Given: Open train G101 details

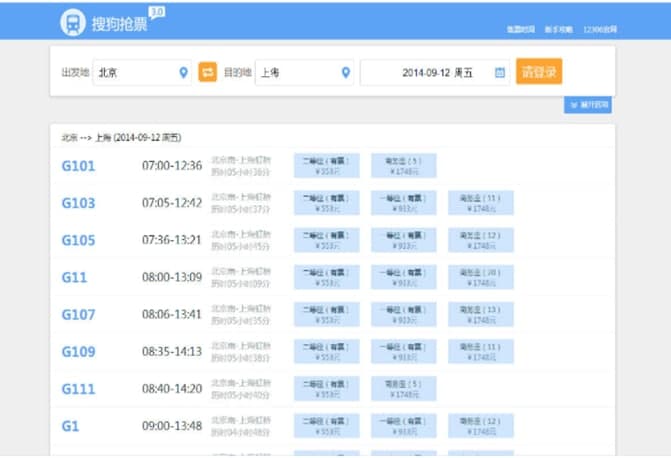Looking at the screenshot, I should [x=78, y=166].
